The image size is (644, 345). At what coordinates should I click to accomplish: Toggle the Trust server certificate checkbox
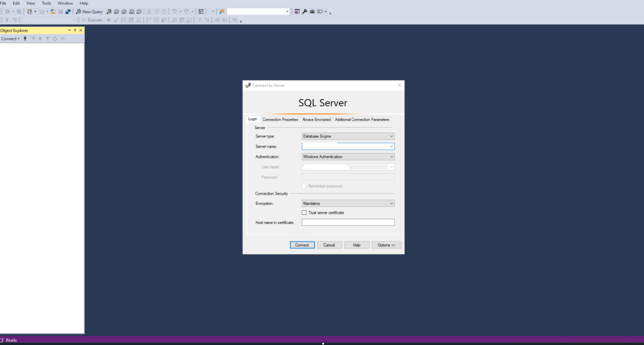(304, 212)
